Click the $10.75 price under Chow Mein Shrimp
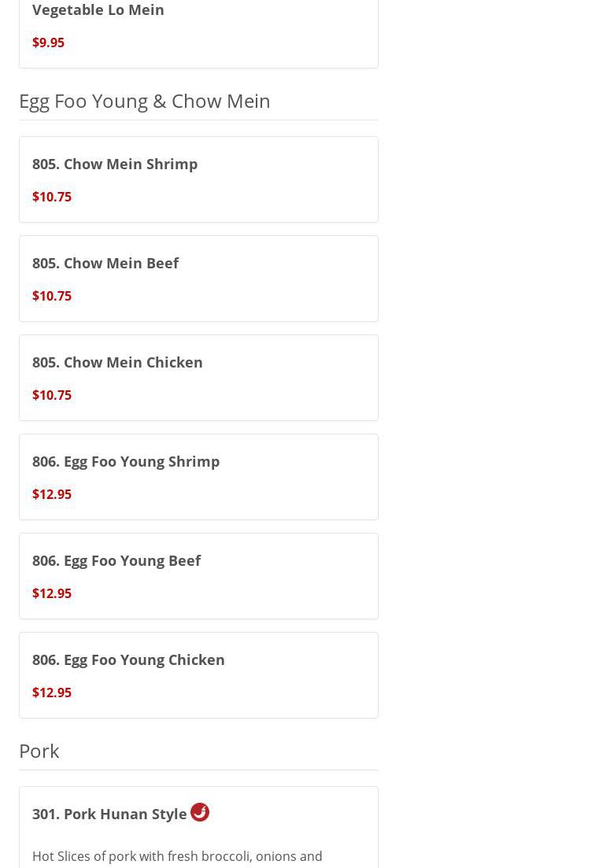This screenshot has height=868, width=606. (52, 197)
